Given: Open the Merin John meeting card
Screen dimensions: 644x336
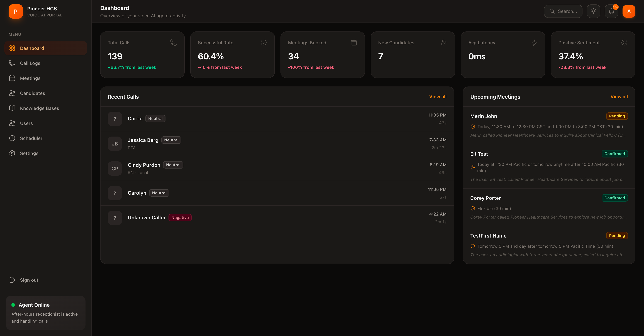Looking at the screenshot, I should tap(548, 125).
